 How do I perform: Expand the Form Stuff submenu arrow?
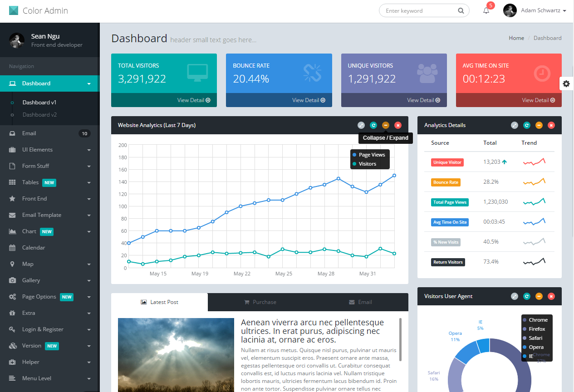click(x=89, y=167)
